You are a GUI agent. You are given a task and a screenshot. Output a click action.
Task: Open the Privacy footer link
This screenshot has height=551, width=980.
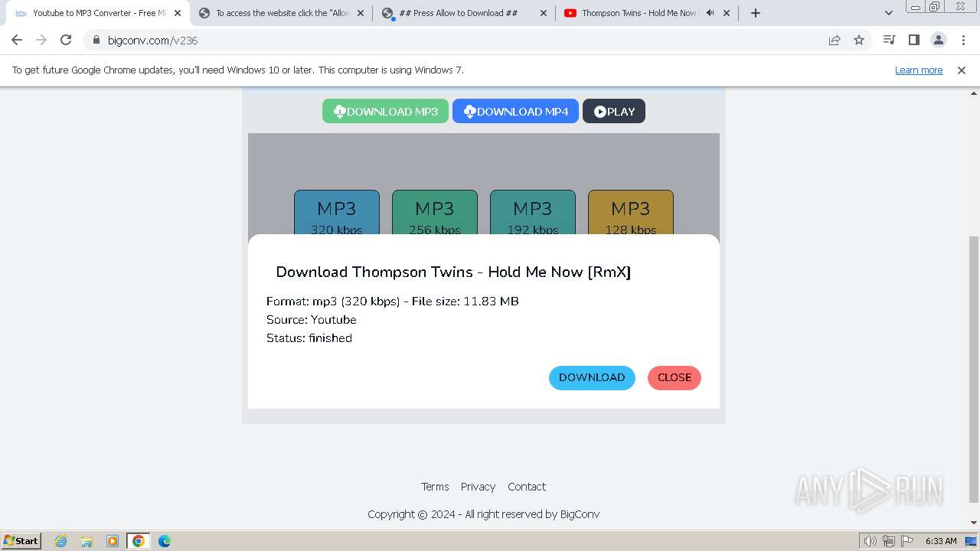click(478, 487)
